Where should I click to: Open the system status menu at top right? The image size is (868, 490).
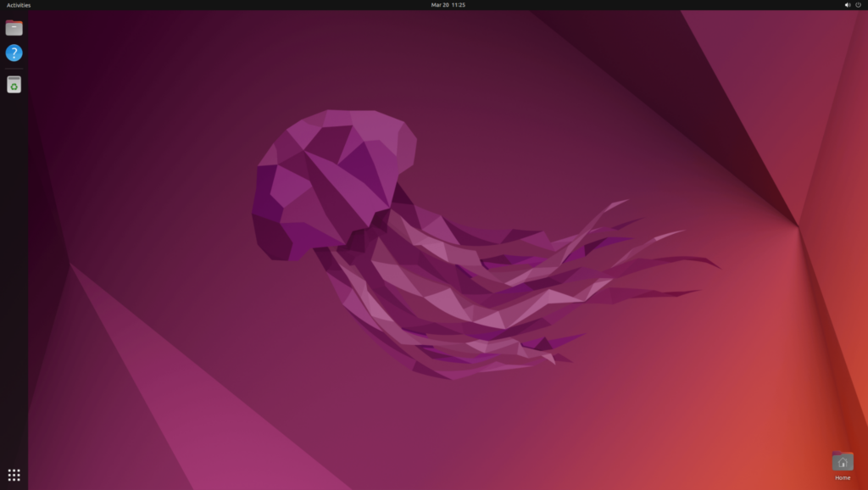(852, 4)
